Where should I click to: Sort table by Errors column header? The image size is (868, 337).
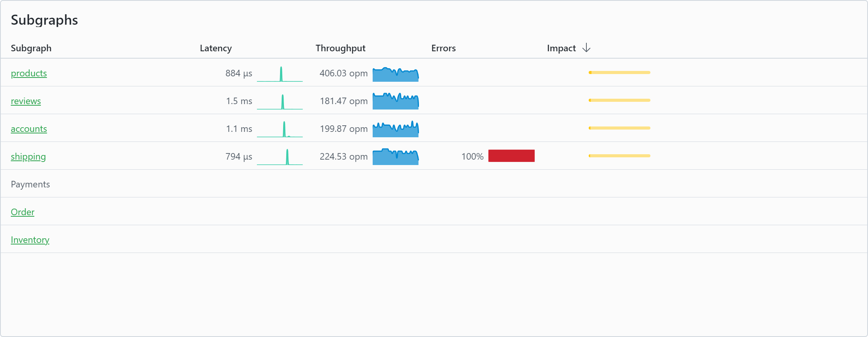[443, 48]
